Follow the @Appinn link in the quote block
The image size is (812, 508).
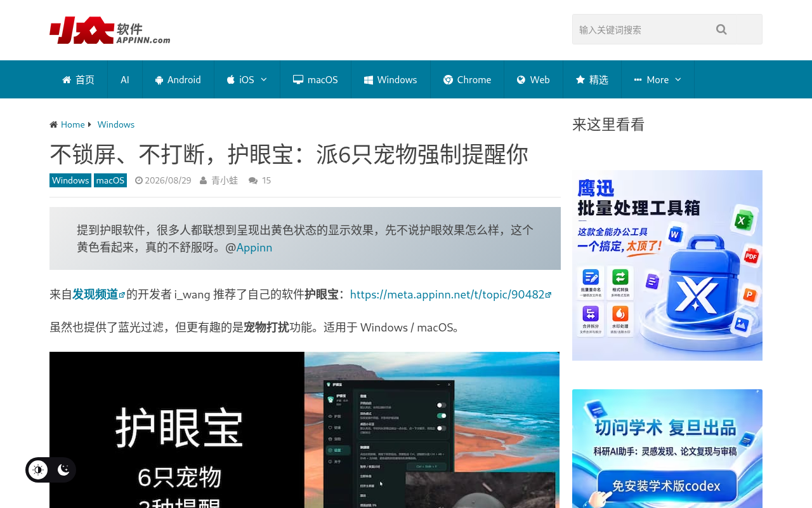click(x=254, y=248)
